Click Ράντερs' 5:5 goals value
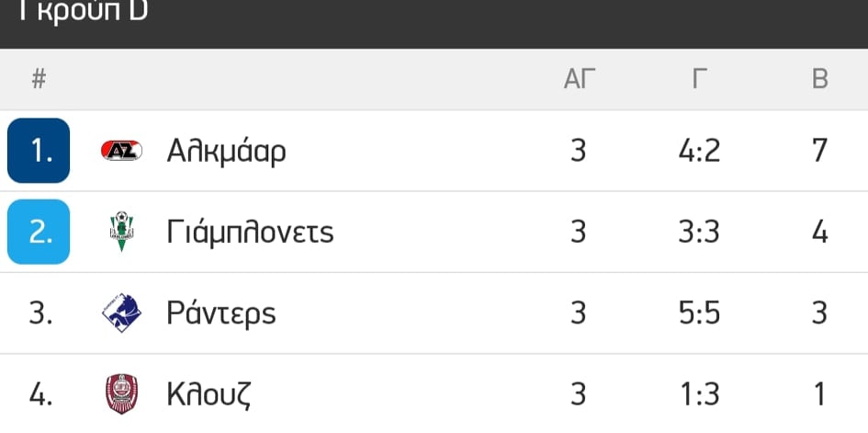This screenshot has height=433, width=868. (700, 313)
